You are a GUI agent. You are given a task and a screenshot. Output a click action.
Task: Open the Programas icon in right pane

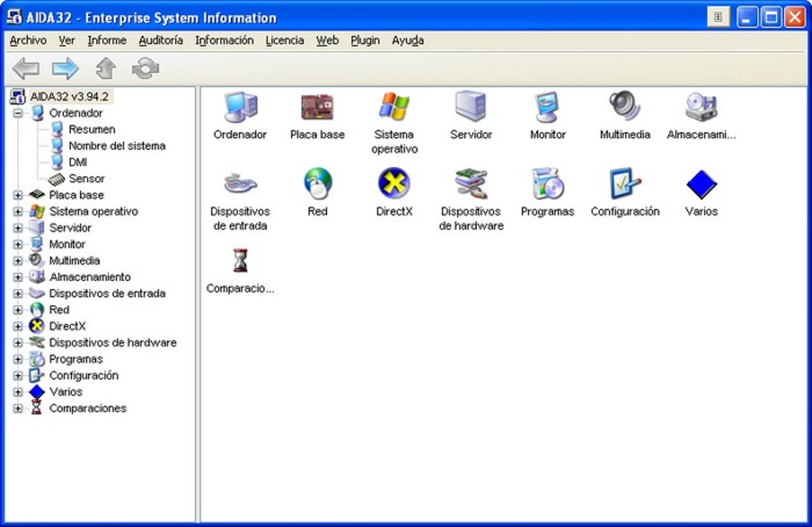pos(548,183)
